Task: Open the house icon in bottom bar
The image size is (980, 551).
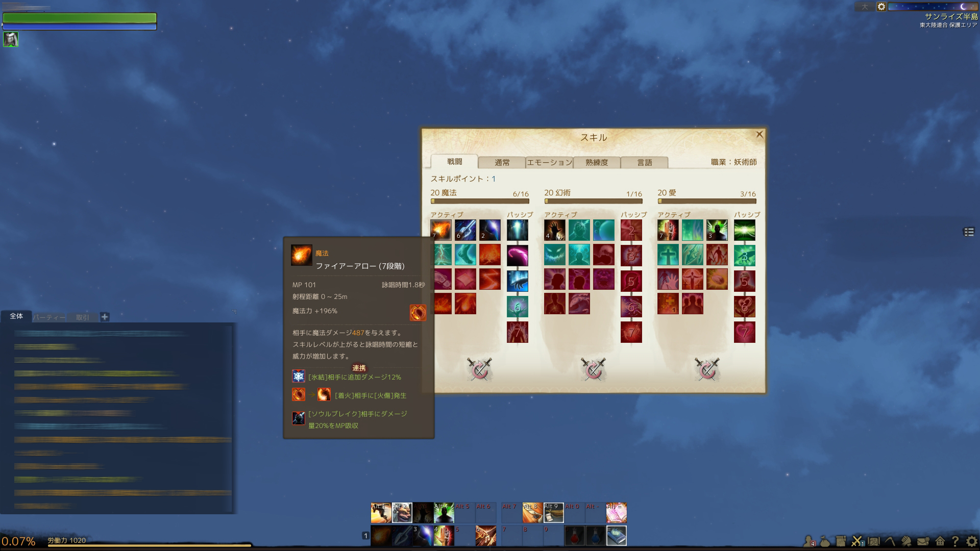Action: point(940,541)
